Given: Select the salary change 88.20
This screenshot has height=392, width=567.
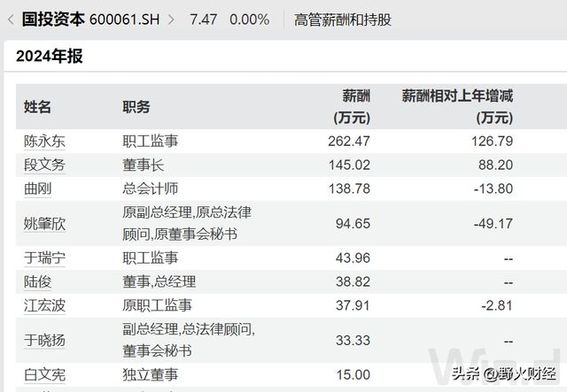Looking at the screenshot, I should 496,165.
